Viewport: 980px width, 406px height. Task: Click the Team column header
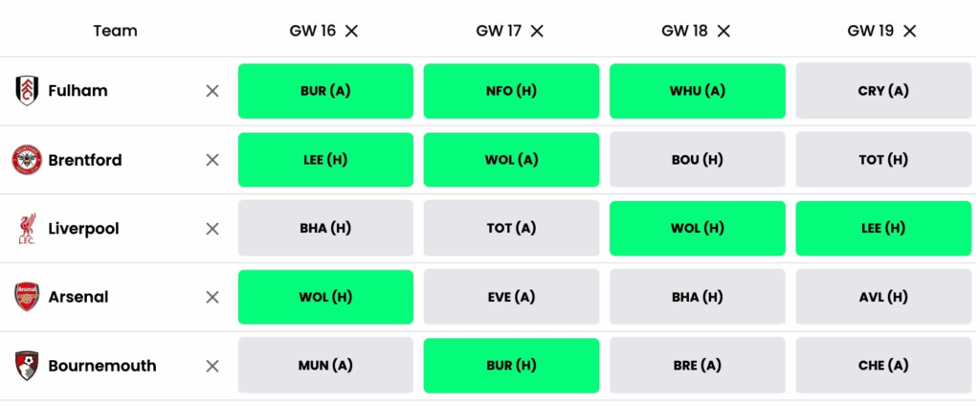(x=115, y=31)
